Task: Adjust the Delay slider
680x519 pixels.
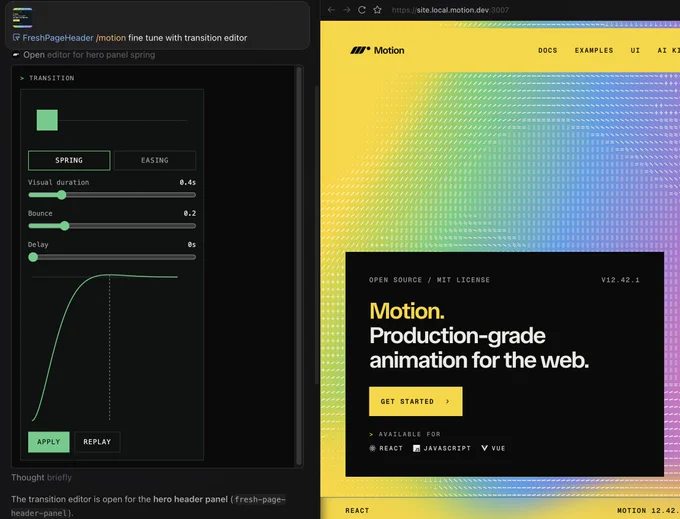Action: 112,257
